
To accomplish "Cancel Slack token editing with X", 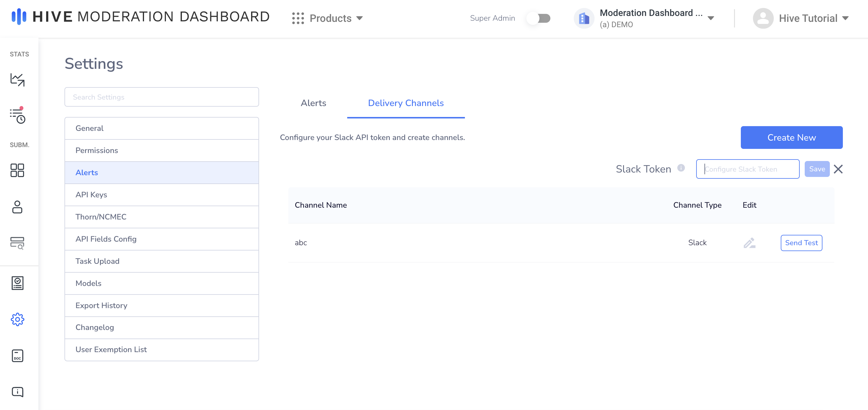I will (838, 169).
